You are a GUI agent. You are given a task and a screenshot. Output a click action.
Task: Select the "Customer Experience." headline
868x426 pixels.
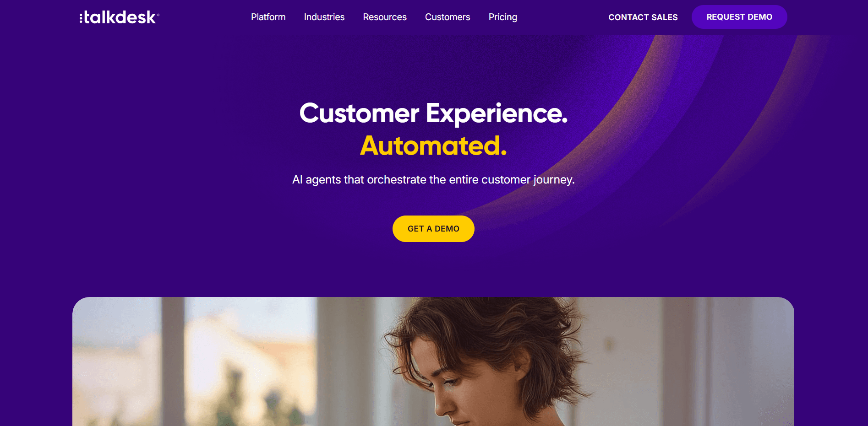pyautogui.click(x=433, y=113)
